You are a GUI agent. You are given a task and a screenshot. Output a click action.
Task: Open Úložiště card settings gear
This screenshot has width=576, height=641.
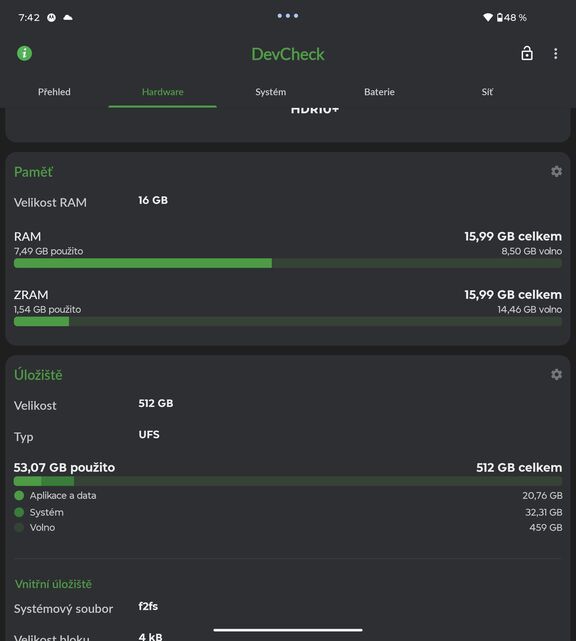[x=556, y=374]
